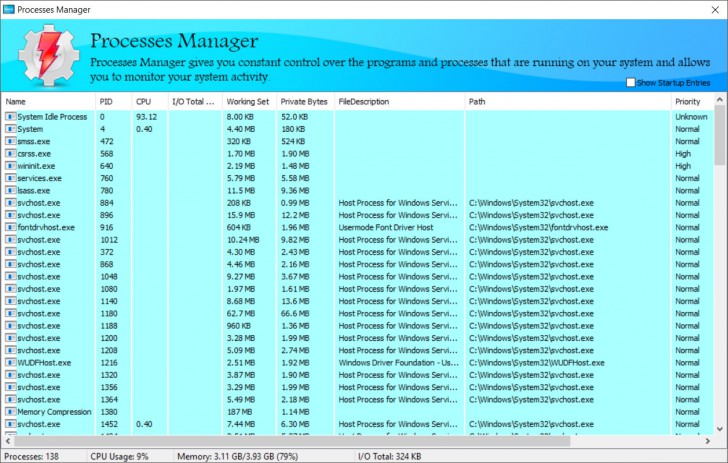Click the 66.6 MB private bytes value
The image size is (728, 463).
pyautogui.click(x=295, y=313)
